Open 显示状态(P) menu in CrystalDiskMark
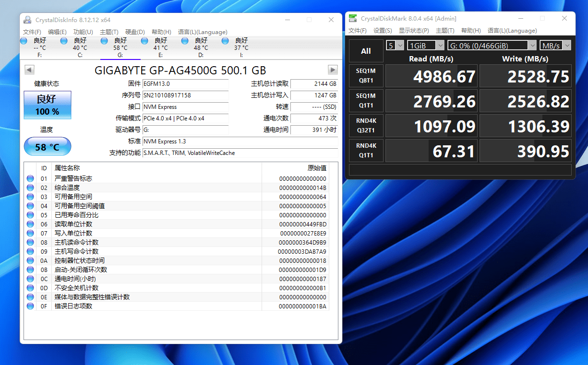 [414, 31]
